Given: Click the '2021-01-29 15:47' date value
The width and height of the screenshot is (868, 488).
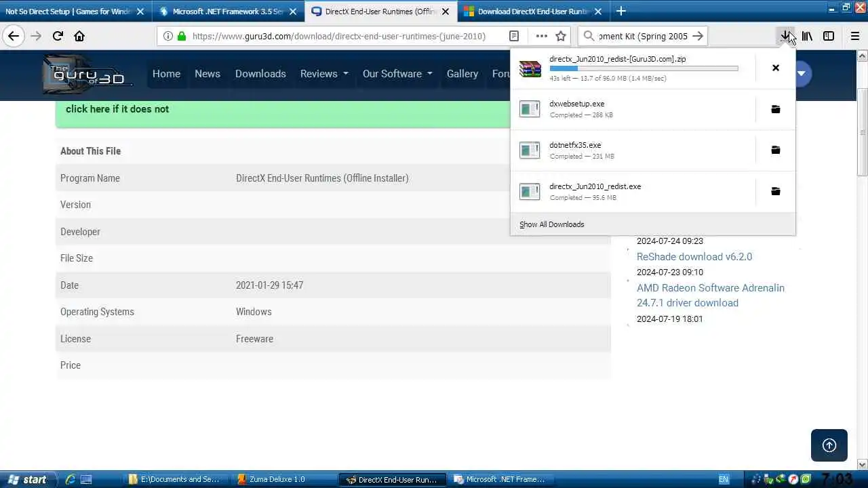Looking at the screenshot, I should 269,285.
